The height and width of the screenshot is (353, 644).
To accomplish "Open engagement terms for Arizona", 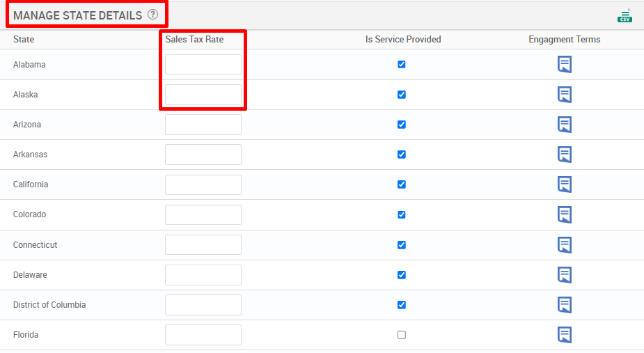I will click(565, 125).
